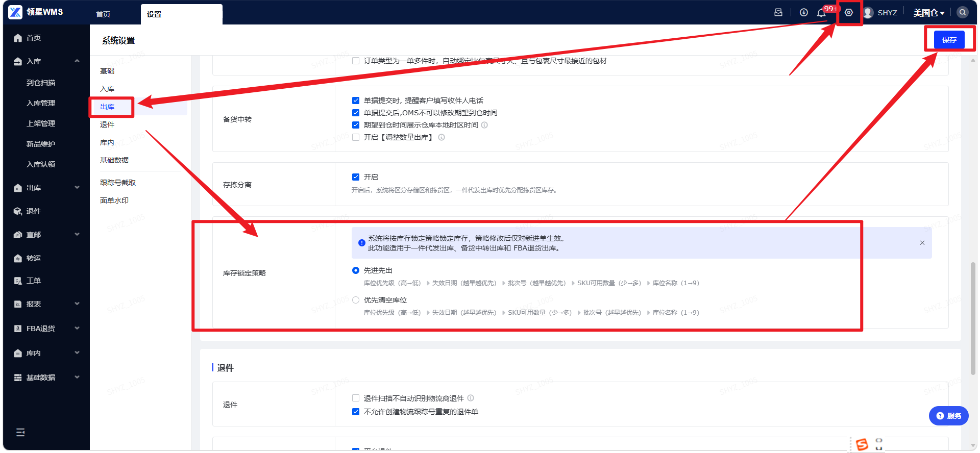
Task: Click the SHYZ user avatar
Action: [x=868, y=12]
